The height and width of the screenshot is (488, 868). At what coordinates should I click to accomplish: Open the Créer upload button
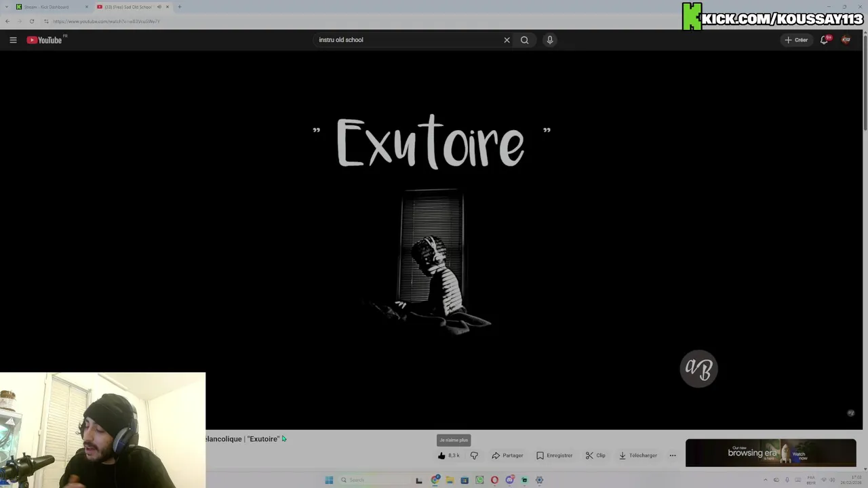coord(796,40)
